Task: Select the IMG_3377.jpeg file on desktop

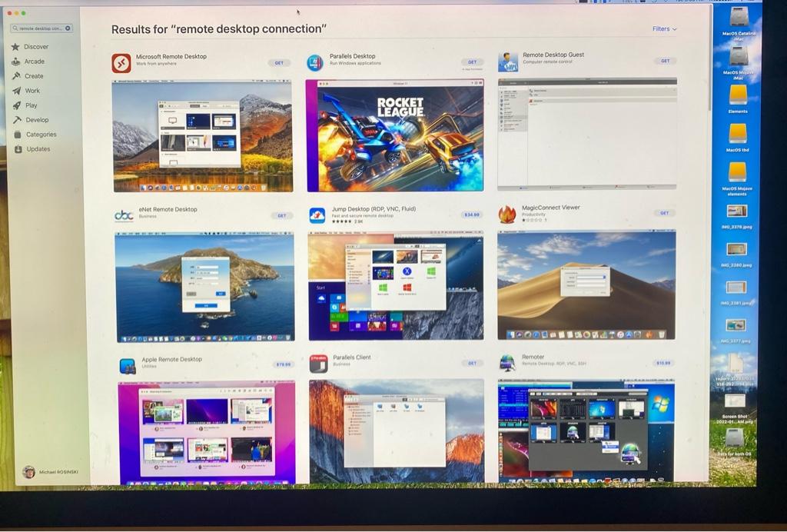Action: [736, 331]
